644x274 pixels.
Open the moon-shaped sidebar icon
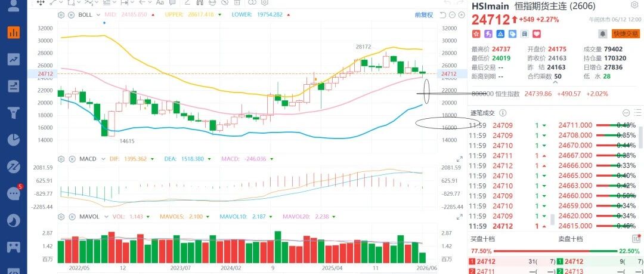[x=13, y=220]
